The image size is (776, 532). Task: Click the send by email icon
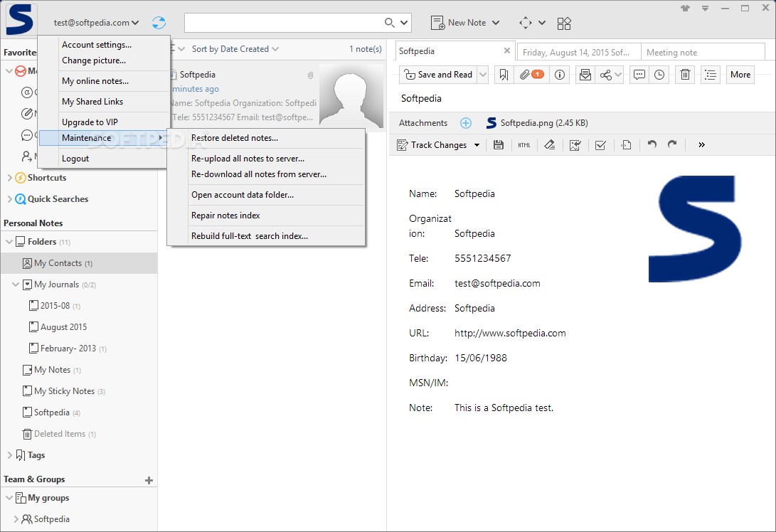585,75
